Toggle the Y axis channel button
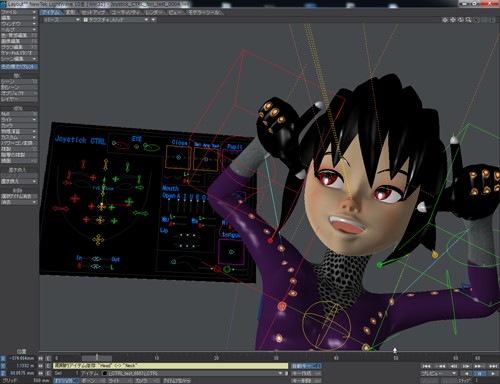Screen dimensions: 500x384 pos(3,366)
